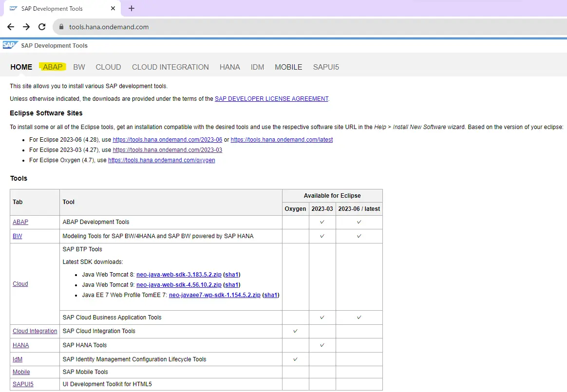Screen dimensions: 567x392
Task: Download neo-java-web-sdk-3.183.5.2.zip
Action: click(179, 275)
